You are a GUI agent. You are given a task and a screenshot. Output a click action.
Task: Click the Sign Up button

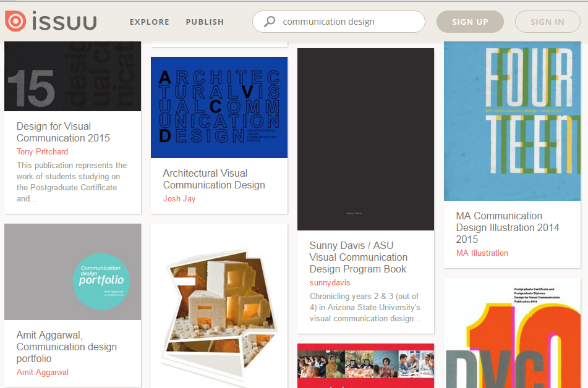pyautogui.click(x=470, y=22)
